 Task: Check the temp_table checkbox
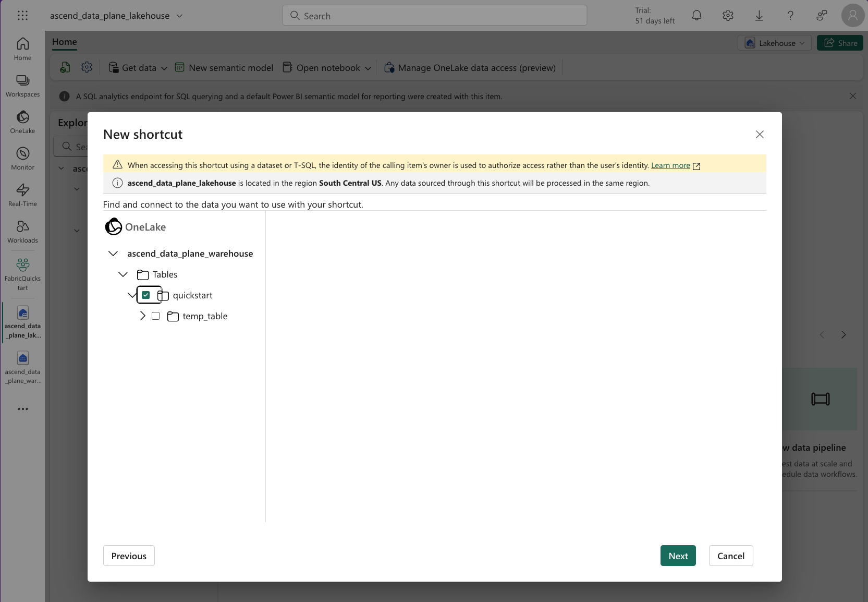(x=155, y=316)
